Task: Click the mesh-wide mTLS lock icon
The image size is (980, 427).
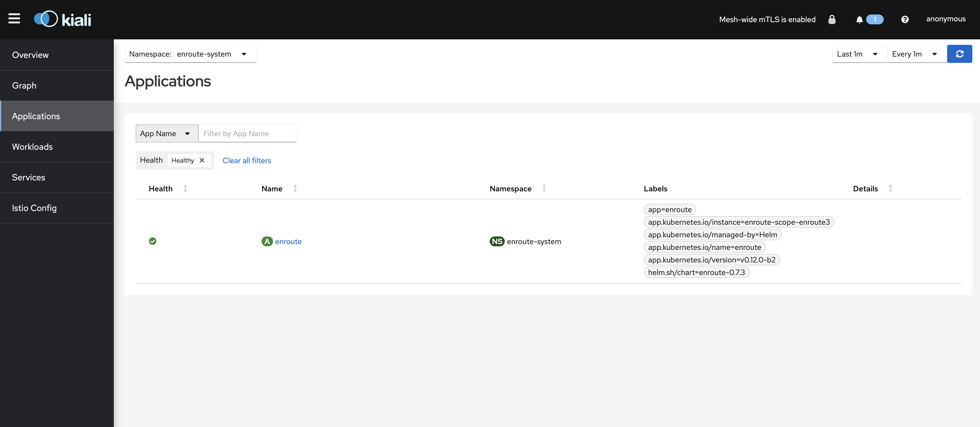Action: 832,19
